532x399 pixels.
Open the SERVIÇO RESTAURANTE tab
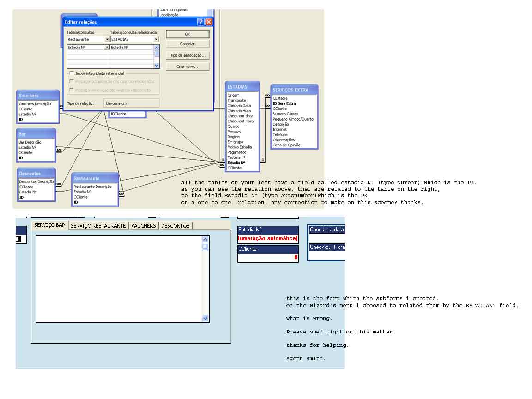coord(98,226)
